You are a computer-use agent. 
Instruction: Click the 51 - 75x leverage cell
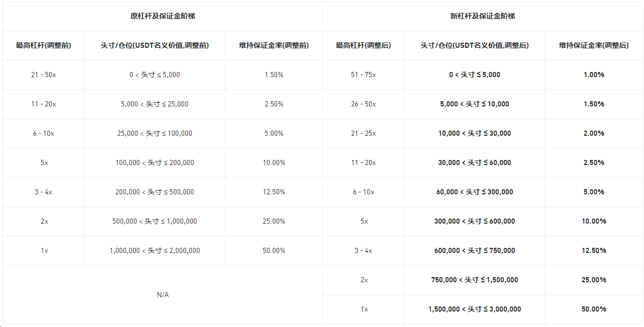tap(363, 75)
